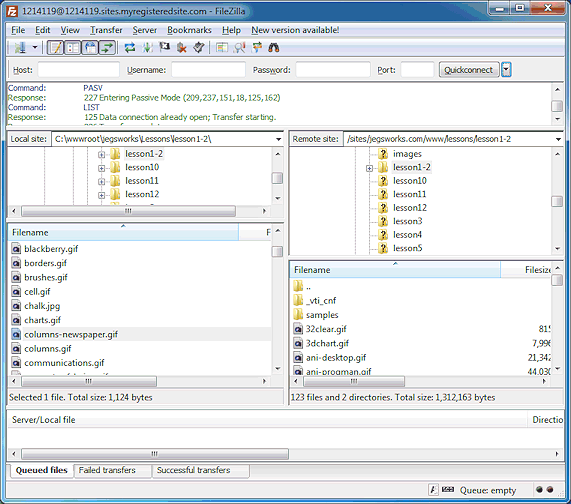Open the Local site path dropdown
The height and width of the screenshot is (504, 571).
pos(279,139)
